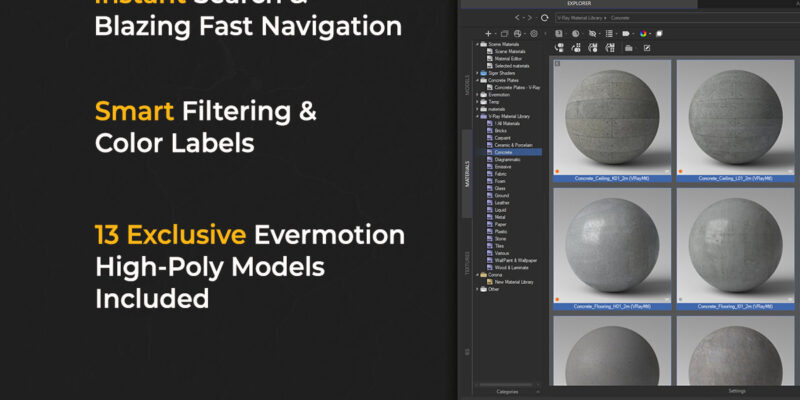The image size is (800, 400).
Task: Select the Wood & Laminate category
Action: pos(511,267)
